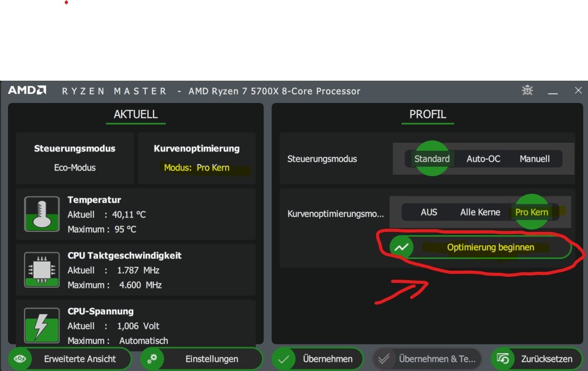588x371 pixels.
Task: Reset profile with Zurücksetzen
Action: point(536,359)
